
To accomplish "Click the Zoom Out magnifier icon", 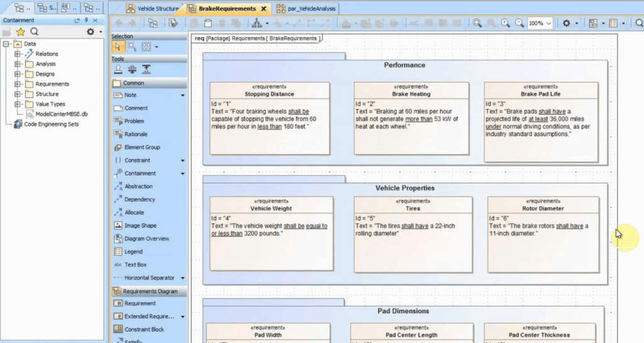I will pyautogui.click(x=519, y=23).
